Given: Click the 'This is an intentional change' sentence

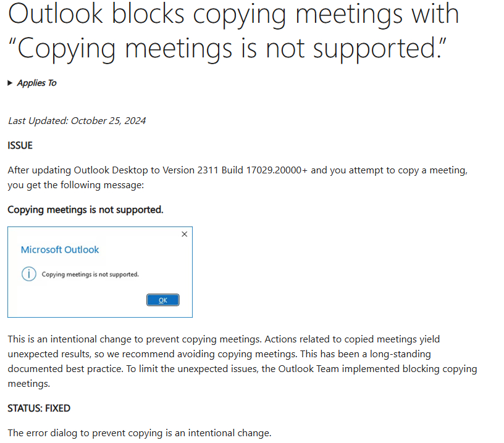Looking at the screenshot, I should tap(71, 339).
